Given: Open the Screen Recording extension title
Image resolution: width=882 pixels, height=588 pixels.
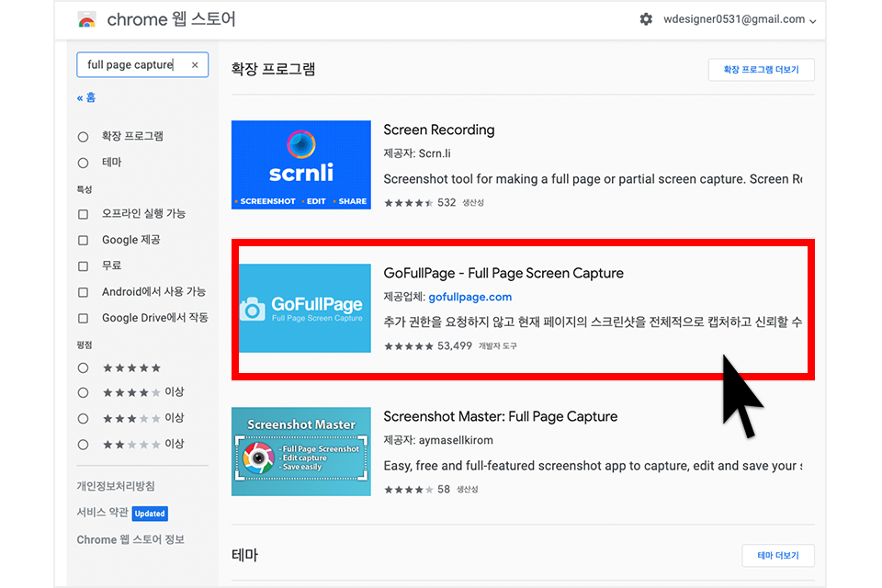Looking at the screenshot, I should [x=439, y=130].
